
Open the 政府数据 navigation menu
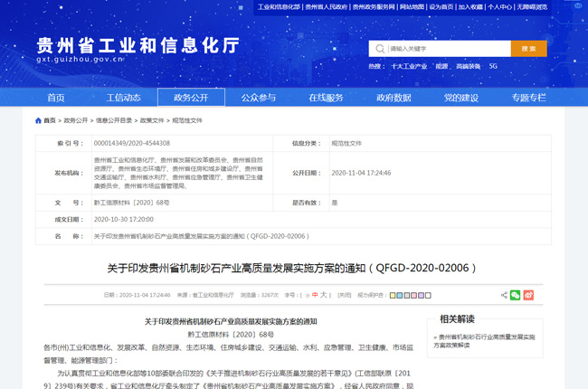tap(394, 98)
